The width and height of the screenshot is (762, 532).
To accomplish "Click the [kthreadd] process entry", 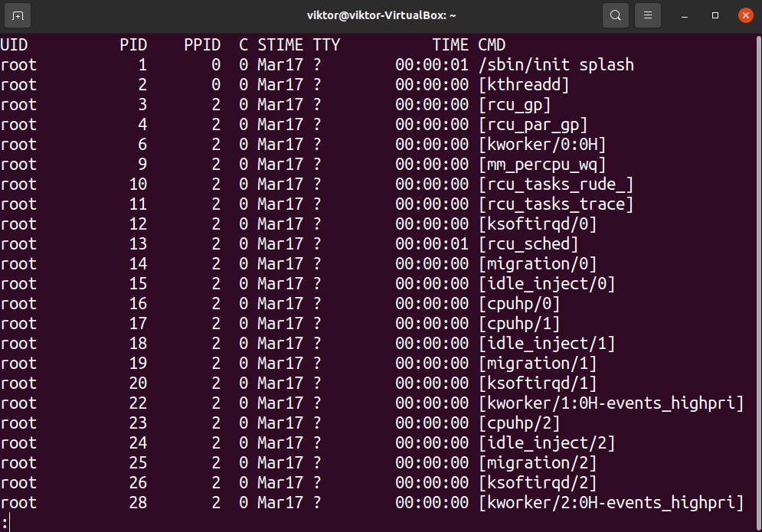I will point(524,85).
